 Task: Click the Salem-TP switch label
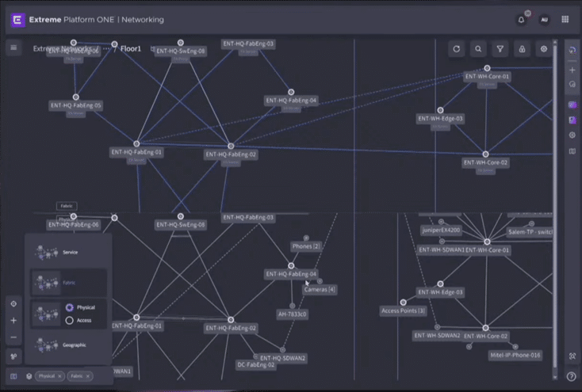click(x=530, y=232)
